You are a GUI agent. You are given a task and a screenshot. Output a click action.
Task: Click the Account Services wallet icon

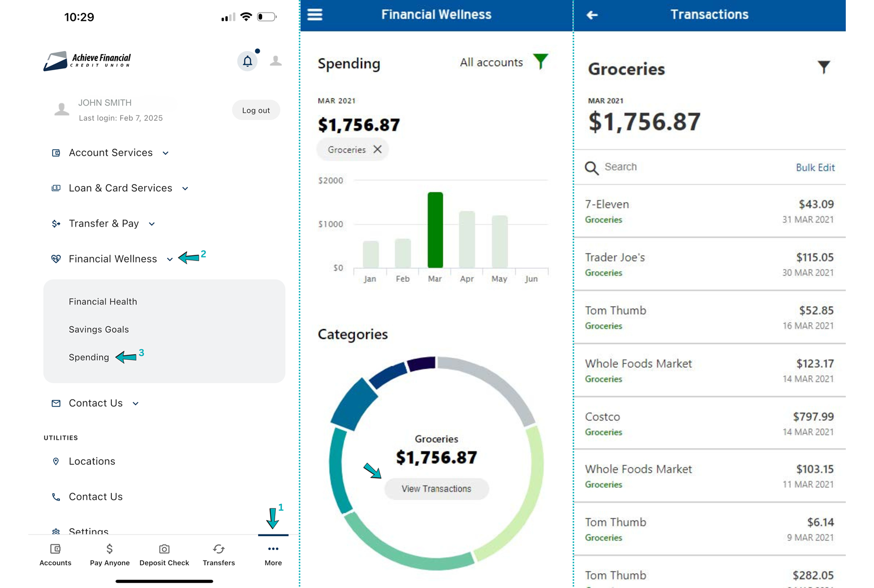tap(56, 153)
